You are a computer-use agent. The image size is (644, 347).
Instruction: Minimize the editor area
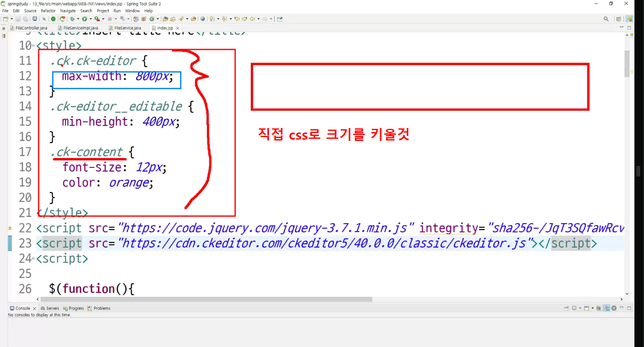point(622,27)
